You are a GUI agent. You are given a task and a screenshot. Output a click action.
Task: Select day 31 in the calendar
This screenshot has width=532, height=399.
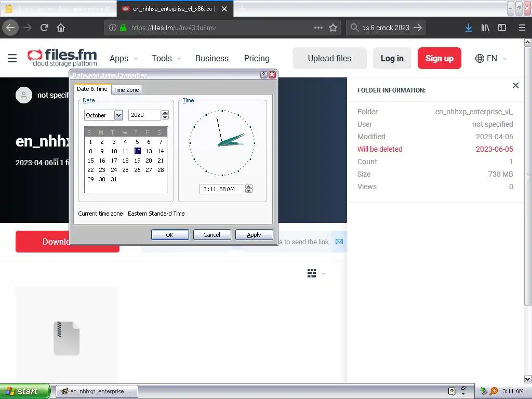tap(114, 179)
